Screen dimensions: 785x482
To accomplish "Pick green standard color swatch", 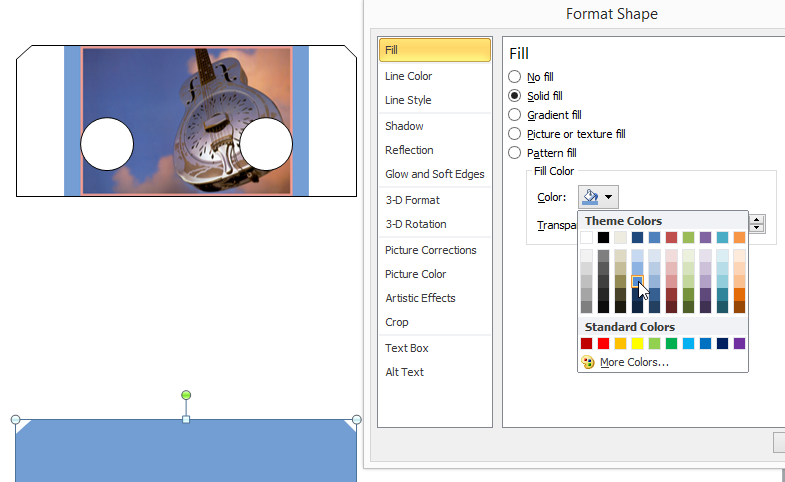I will click(x=671, y=343).
